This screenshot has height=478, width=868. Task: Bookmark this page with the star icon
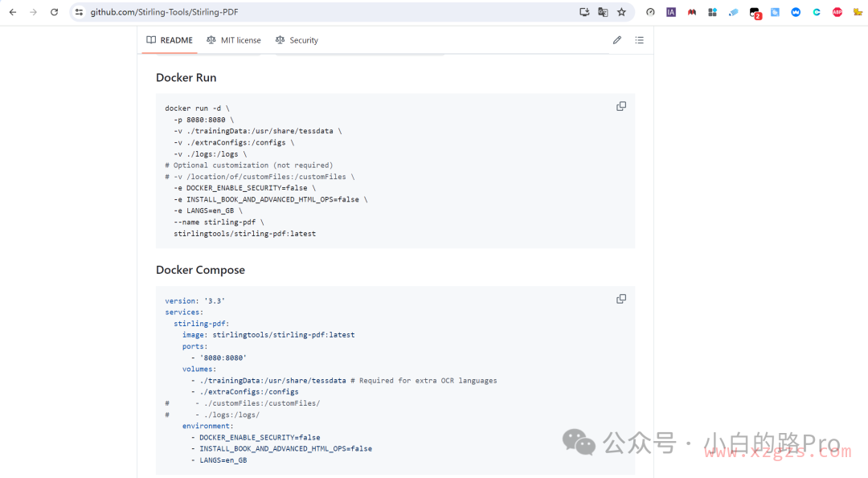tap(621, 12)
